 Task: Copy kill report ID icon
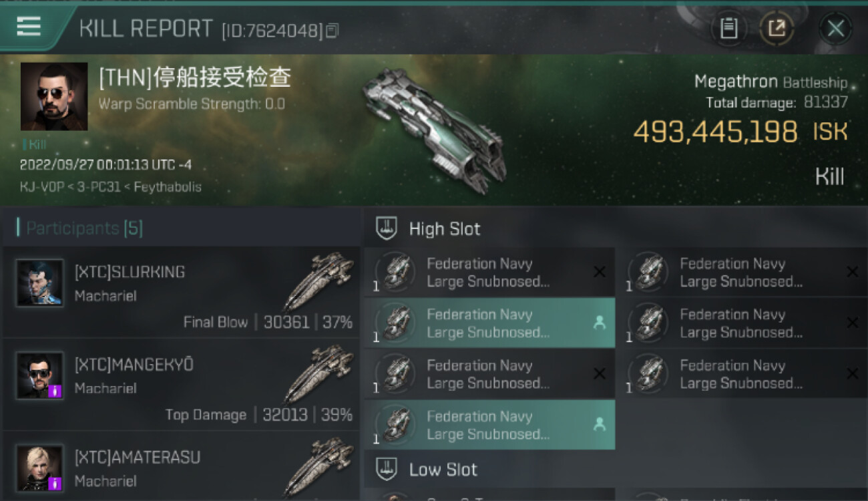tap(332, 30)
